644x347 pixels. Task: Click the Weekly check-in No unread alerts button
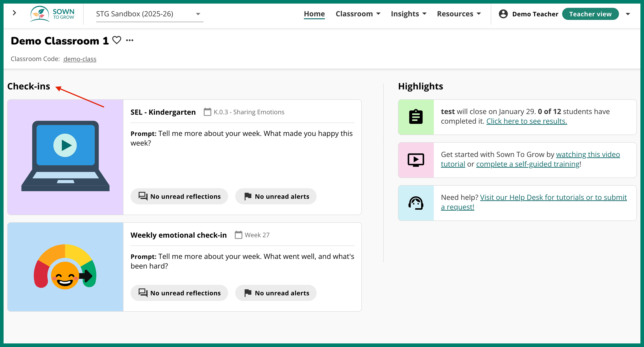point(276,293)
